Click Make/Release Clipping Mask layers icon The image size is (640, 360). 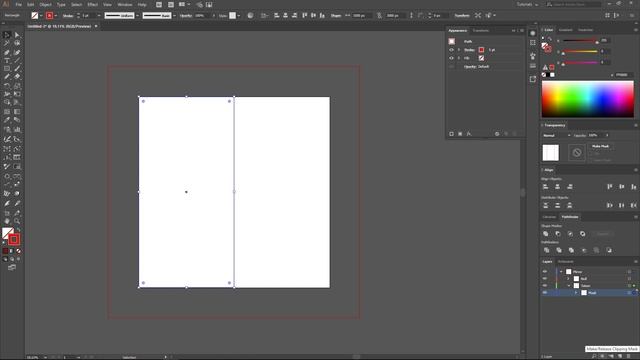point(602,356)
